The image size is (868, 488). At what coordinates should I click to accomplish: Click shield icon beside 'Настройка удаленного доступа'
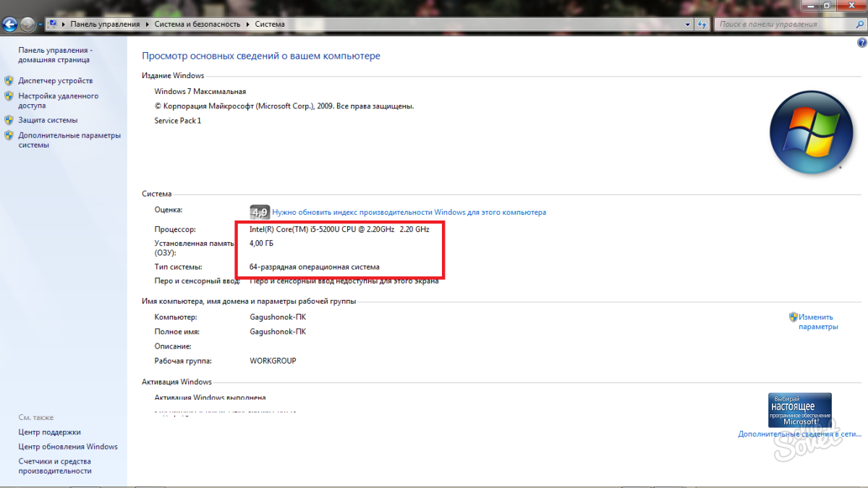click(9, 95)
